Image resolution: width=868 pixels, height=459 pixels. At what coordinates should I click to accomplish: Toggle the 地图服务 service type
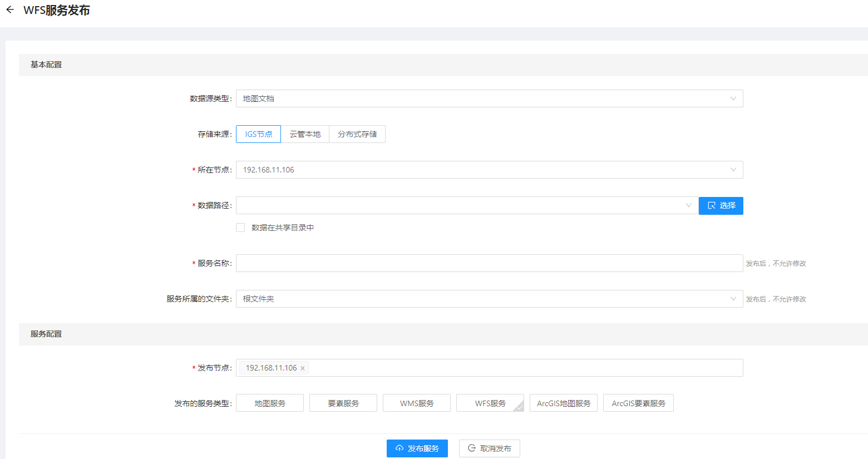coord(270,403)
